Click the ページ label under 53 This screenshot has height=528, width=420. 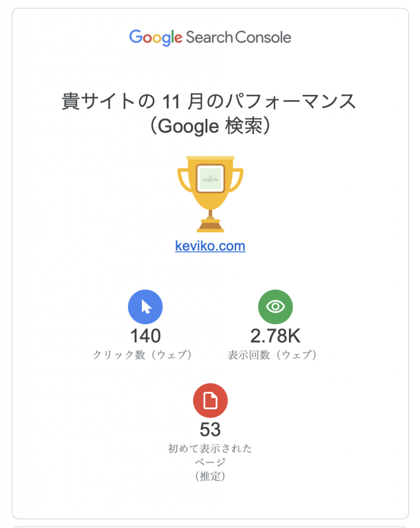210,463
